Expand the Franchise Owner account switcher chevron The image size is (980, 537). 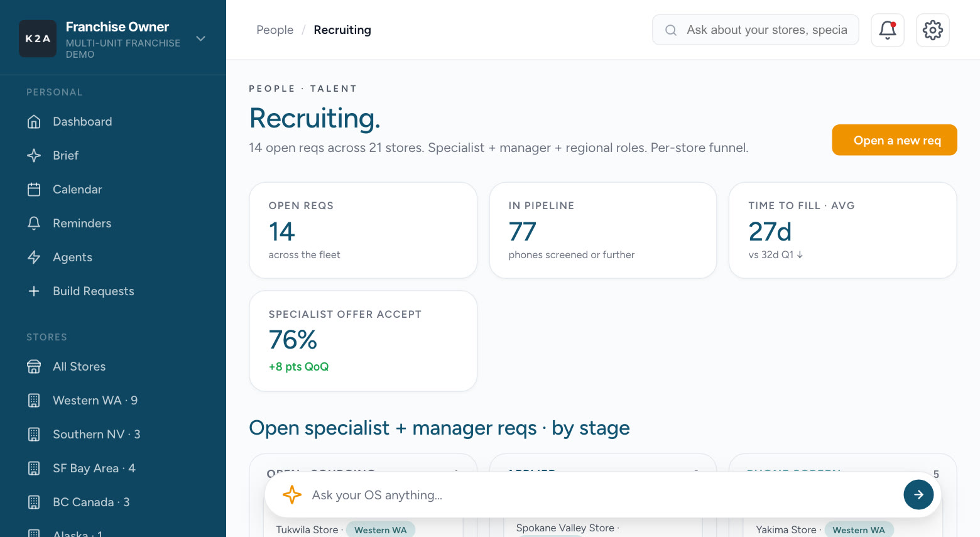click(201, 39)
